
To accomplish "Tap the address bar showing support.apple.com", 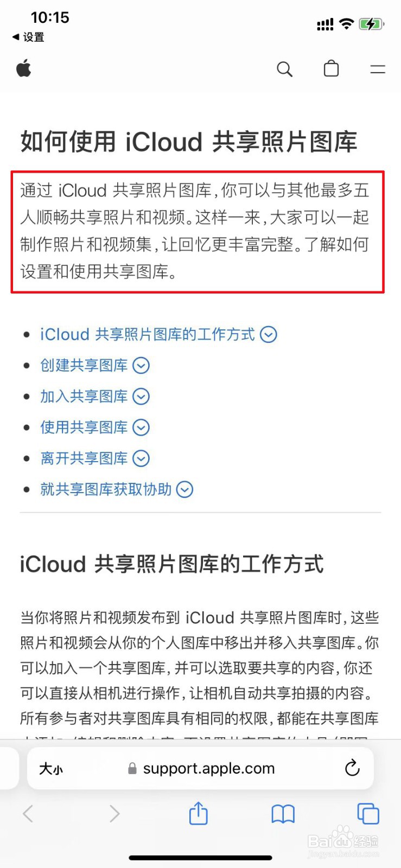I will point(208,768).
